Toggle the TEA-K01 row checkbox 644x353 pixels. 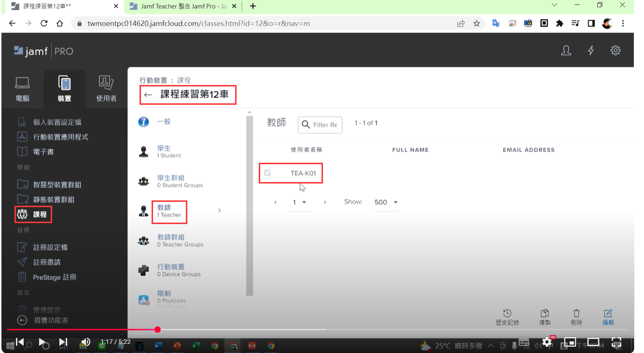267,173
